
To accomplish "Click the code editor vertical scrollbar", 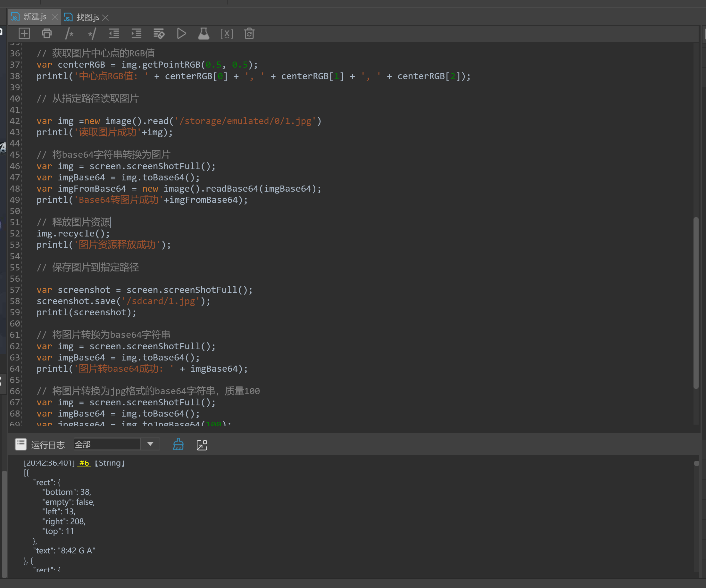I will click(696, 302).
